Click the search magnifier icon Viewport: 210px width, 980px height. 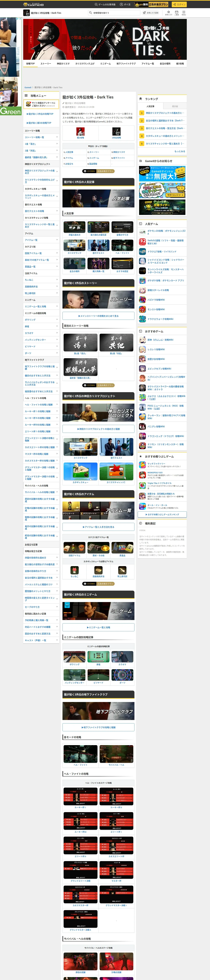click(x=91, y=13)
